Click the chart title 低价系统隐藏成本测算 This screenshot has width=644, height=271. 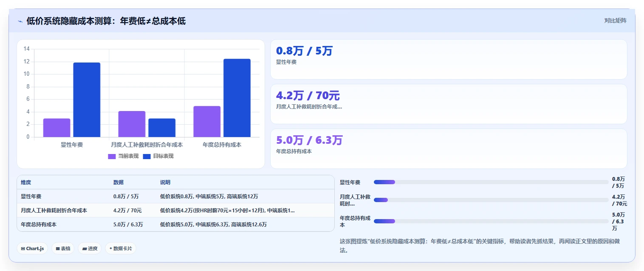[106, 21]
